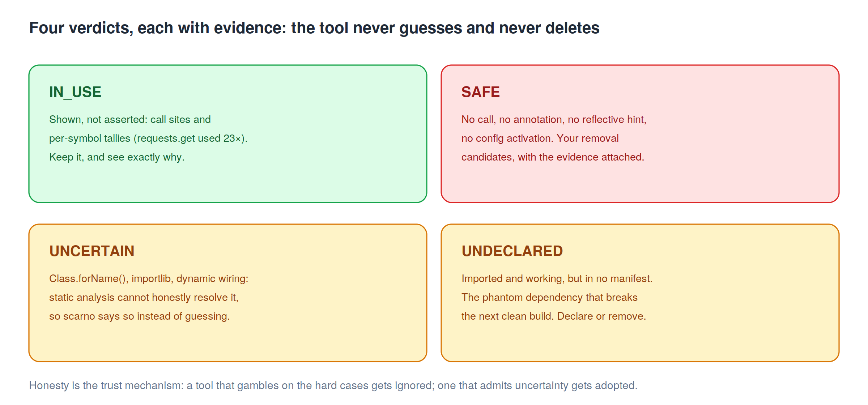The height and width of the screenshot is (405, 868).
Task: Click the slide title about four verdicts
Action: [x=314, y=28]
